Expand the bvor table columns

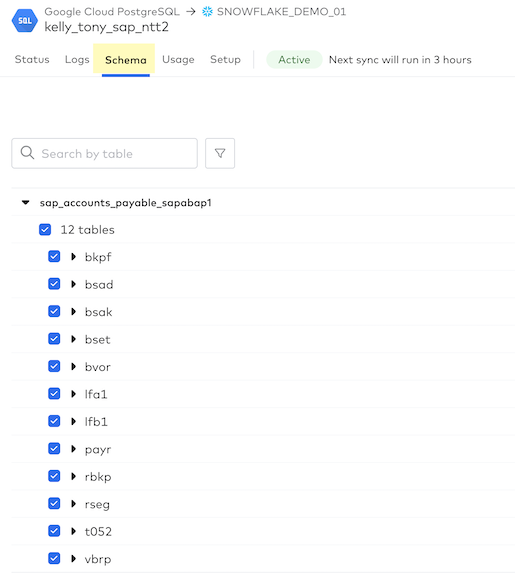tap(73, 366)
